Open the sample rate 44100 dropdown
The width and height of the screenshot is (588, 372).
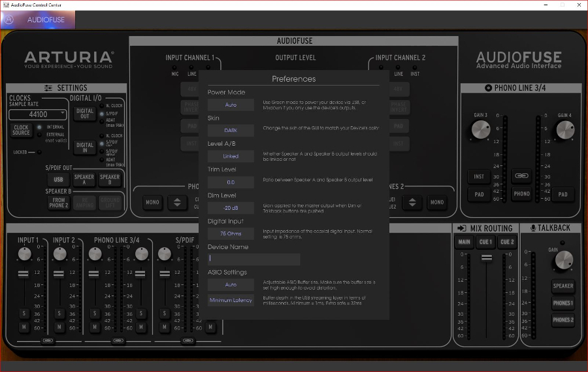(37, 114)
